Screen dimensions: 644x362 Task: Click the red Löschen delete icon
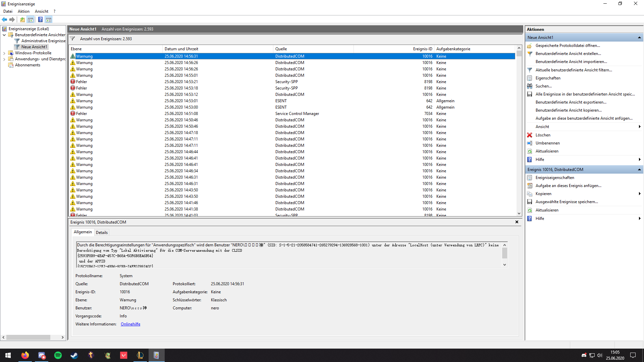click(530, 135)
